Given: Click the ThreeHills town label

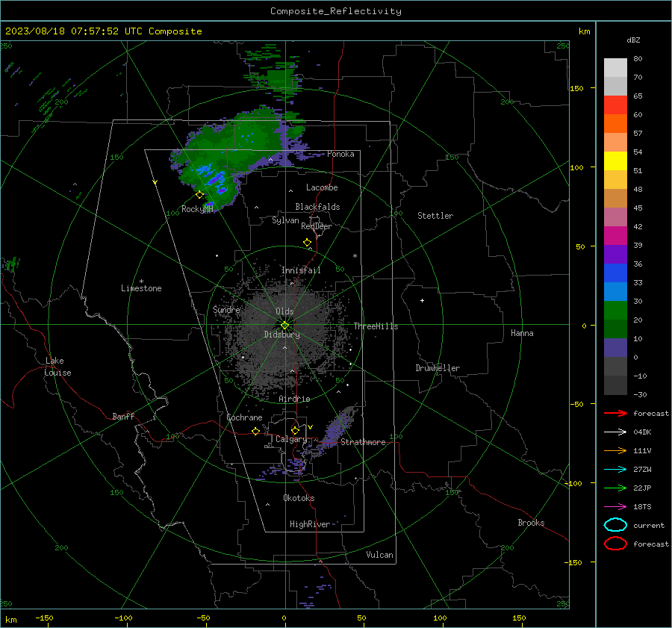Looking at the screenshot, I should [376, 326].
